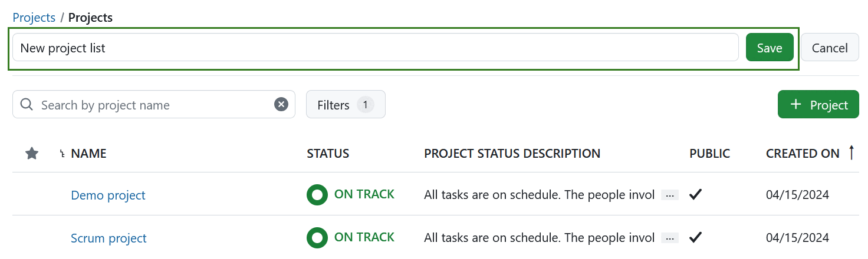Expand Demo project status description ellipsis
This screenshot has height=259, width=868.
coord(669,195)
